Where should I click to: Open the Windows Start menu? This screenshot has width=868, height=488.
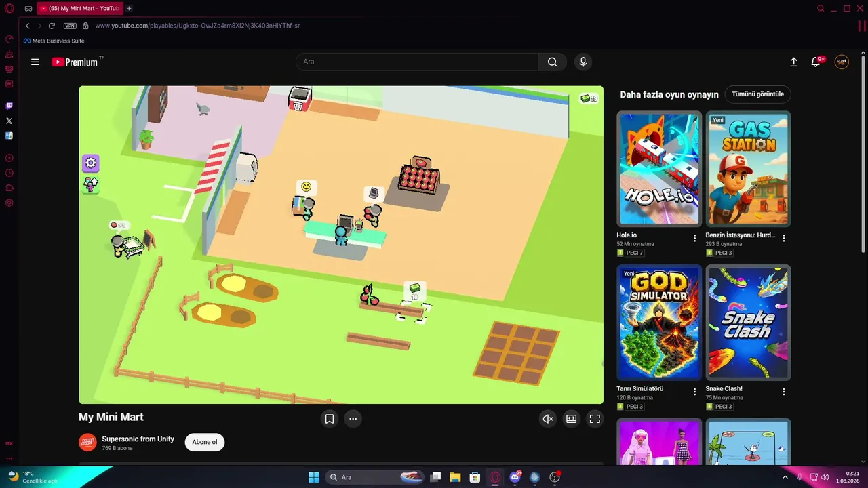[x=314, y=477]
